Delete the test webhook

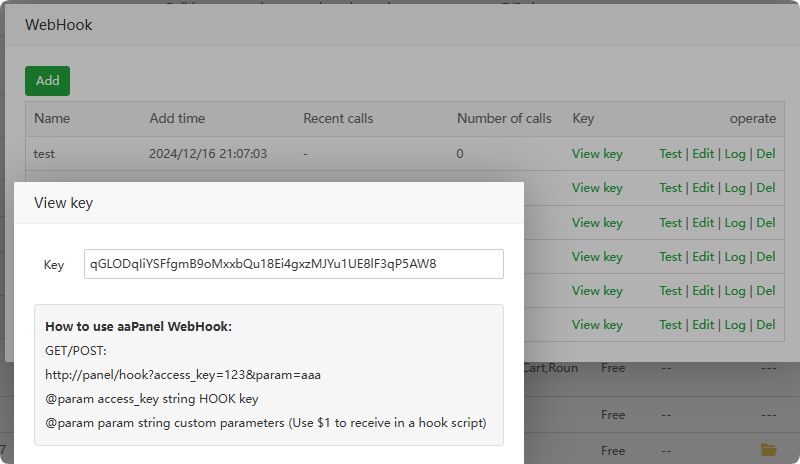(x=766, y=154)
